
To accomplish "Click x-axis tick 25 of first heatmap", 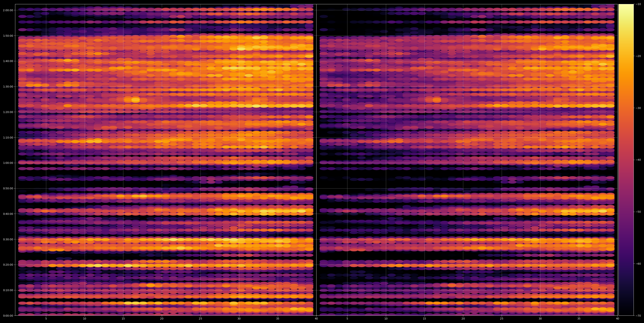I will pos(200,319).
